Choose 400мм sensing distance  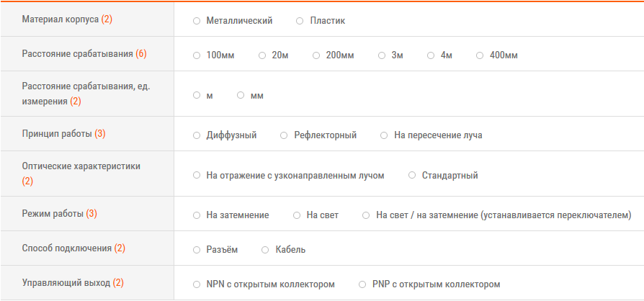480,55
